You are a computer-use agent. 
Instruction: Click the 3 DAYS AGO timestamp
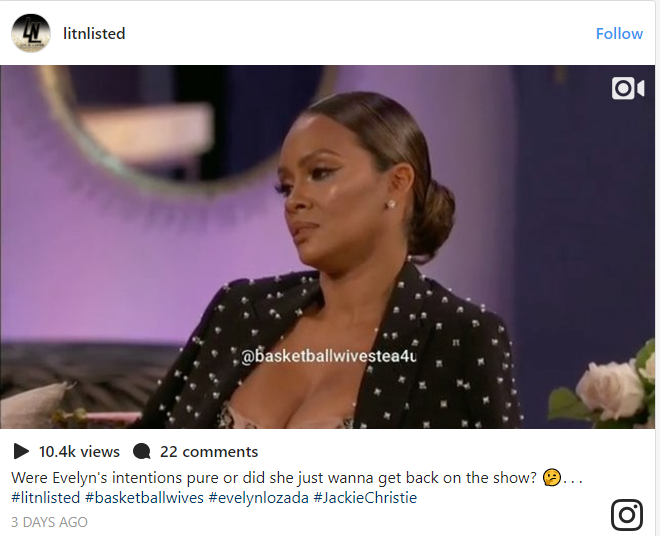coord(49,522)
